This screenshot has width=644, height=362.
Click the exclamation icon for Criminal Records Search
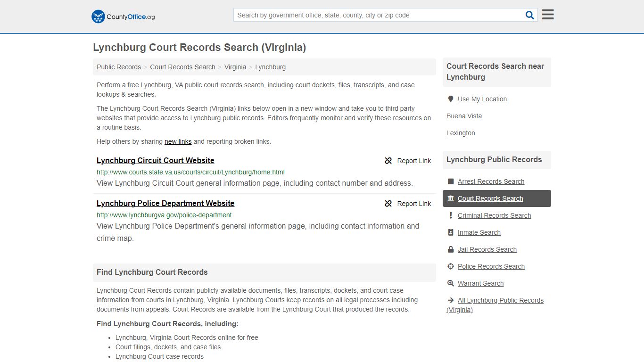(450, 215)
